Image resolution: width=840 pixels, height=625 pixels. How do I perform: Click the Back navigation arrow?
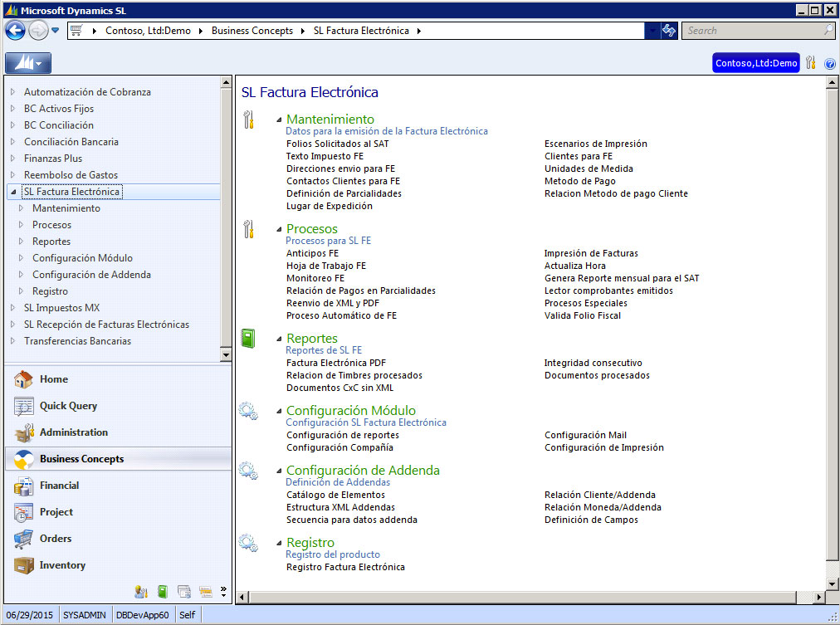tap(15, 31)
